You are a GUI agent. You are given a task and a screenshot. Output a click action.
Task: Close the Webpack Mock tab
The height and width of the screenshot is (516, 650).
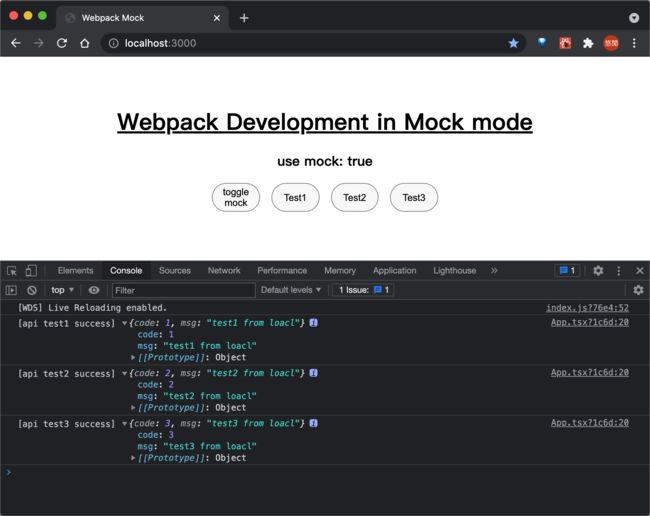click(x=216, y=18)
